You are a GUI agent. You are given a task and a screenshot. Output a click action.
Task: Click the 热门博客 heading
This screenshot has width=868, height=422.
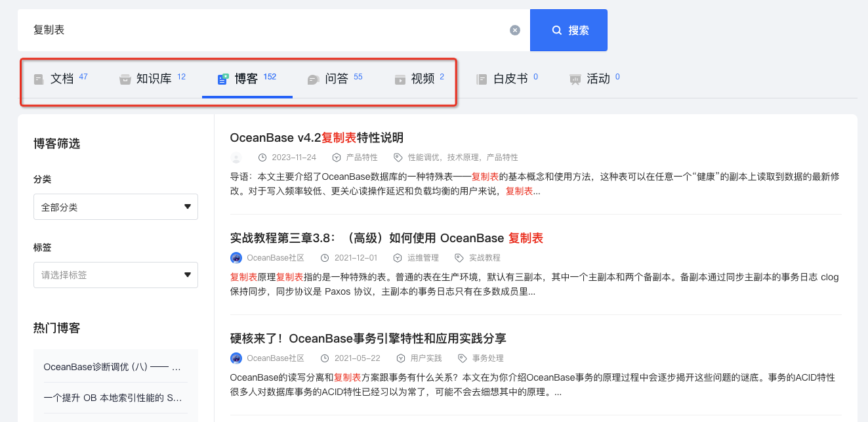coord(57,328)
